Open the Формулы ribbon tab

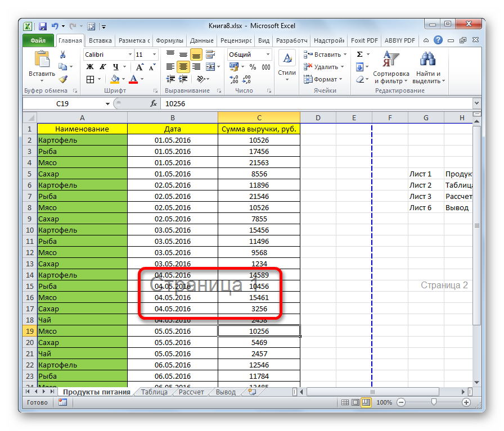click(x=169, y=40)
